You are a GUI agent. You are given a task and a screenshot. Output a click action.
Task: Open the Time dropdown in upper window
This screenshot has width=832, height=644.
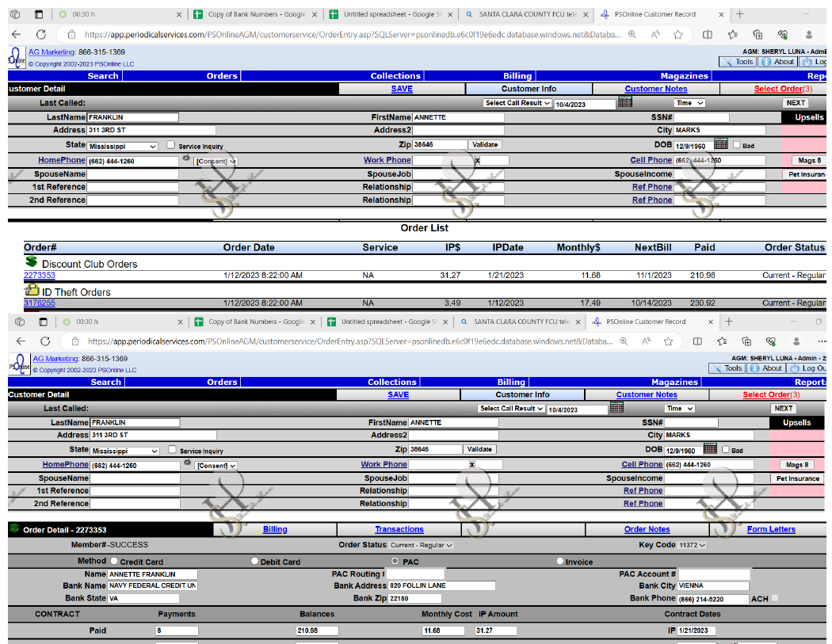(689, 103)
